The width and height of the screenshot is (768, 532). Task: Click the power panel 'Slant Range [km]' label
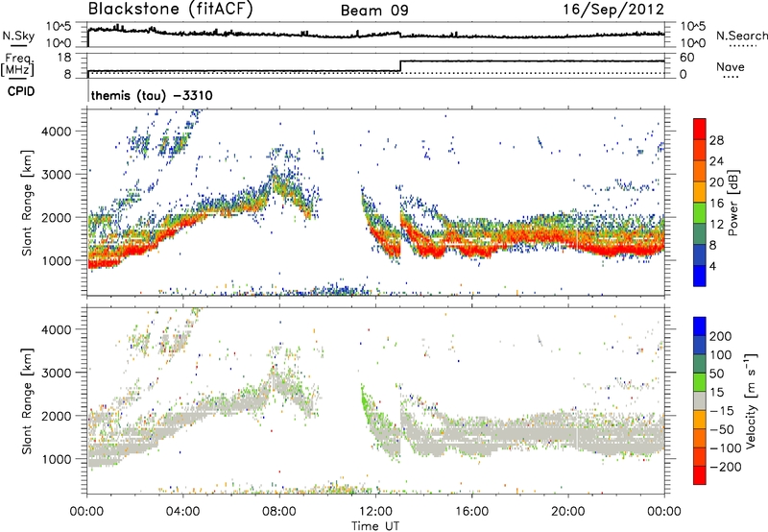(x=27, y=203)
